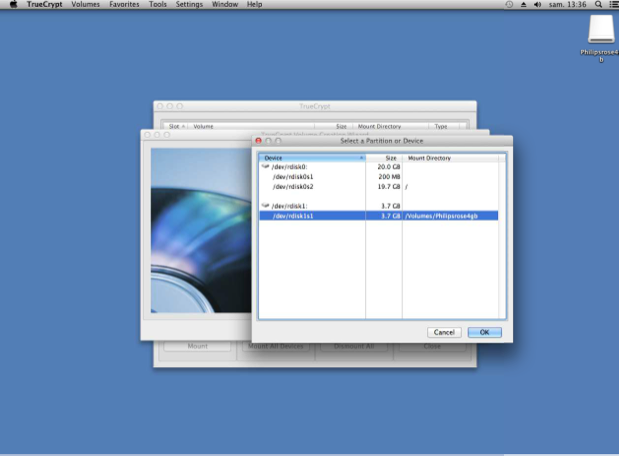Click the drive icon beside /dev/rdisk1:
The width and height of the screenshot is (619, 456).
point(265,205)
